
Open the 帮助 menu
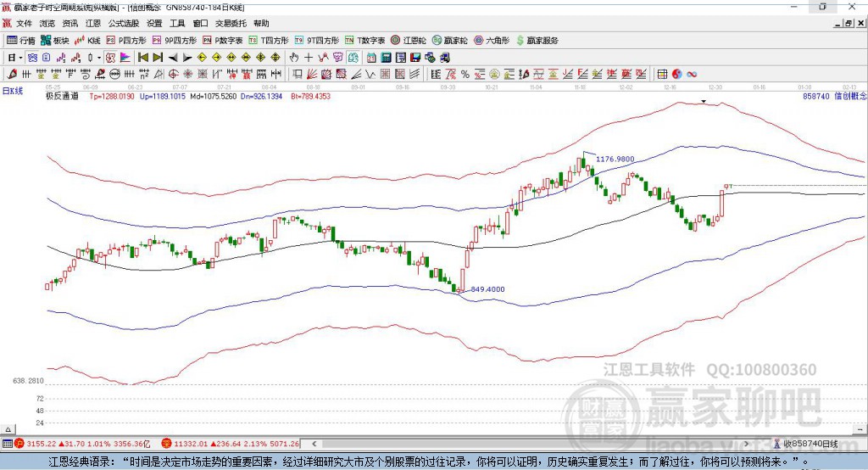[261, 23]
